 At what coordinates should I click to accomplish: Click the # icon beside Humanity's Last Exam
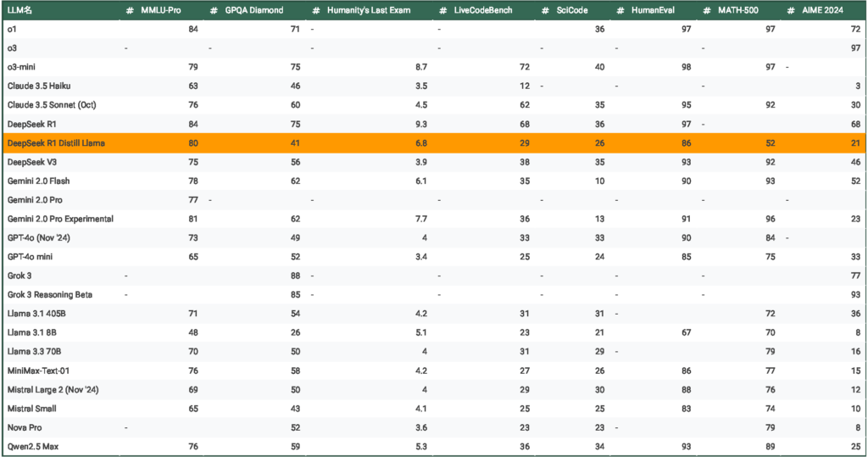tap(315, 10)
